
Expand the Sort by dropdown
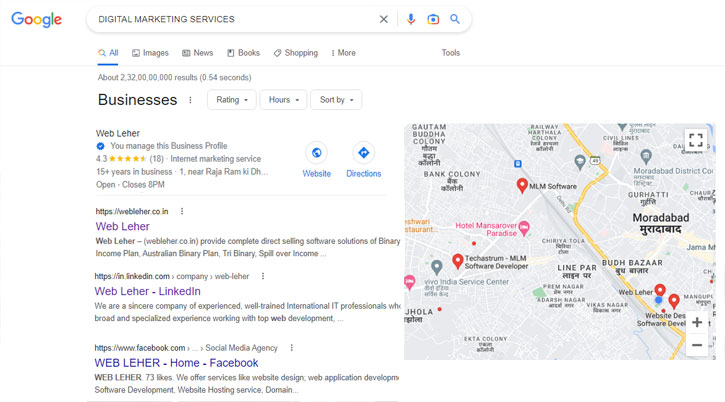click(336, 100)
